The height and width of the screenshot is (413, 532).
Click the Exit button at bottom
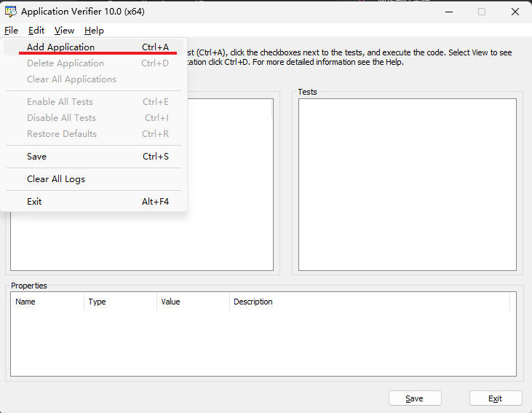coord(496,398)
